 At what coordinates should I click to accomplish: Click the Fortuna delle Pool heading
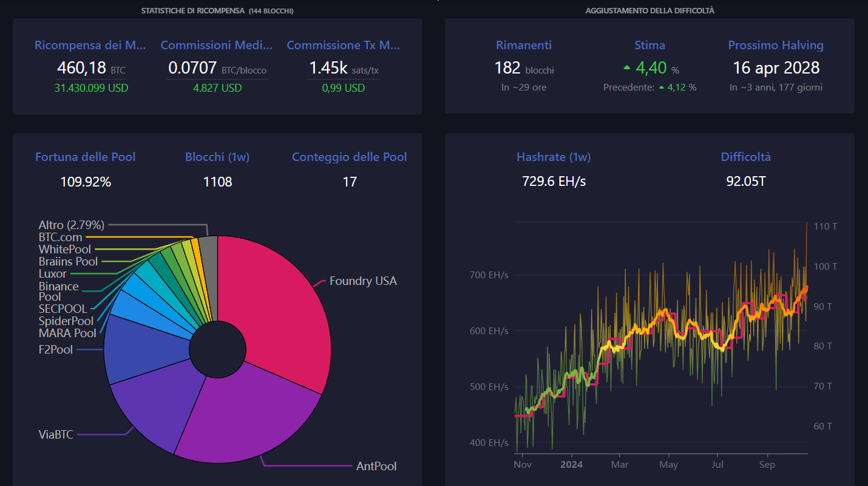point(86,157)
